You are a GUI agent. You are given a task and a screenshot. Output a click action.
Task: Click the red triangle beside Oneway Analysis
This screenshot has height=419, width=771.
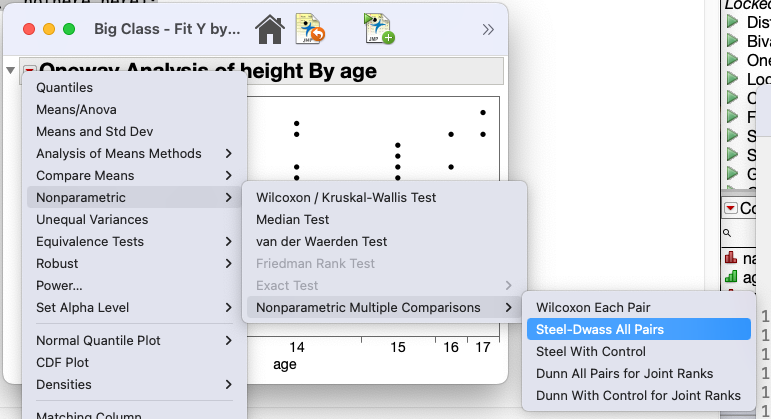(x=29, y=71)
